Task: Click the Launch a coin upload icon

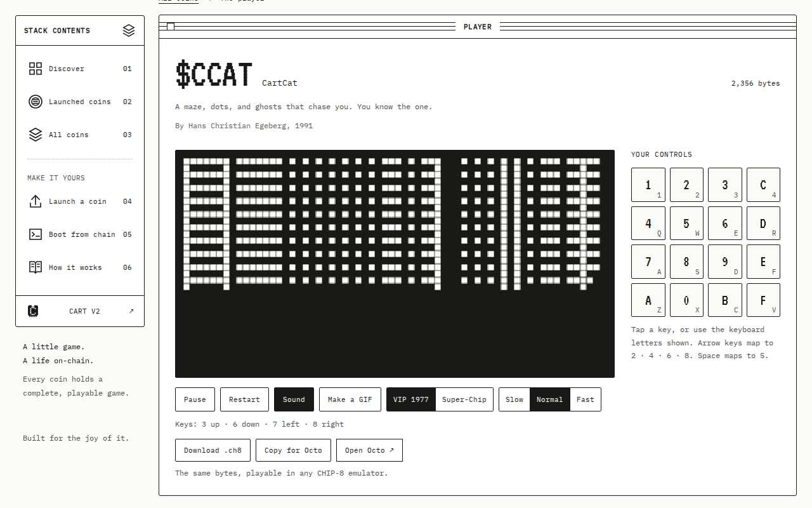Action: [36, 201]
